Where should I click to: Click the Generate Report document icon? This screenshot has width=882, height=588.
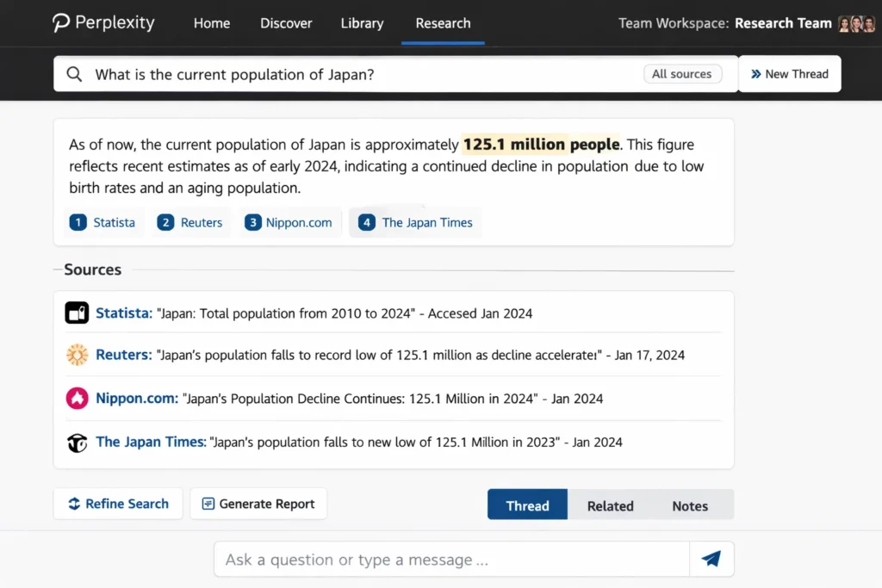208,503
